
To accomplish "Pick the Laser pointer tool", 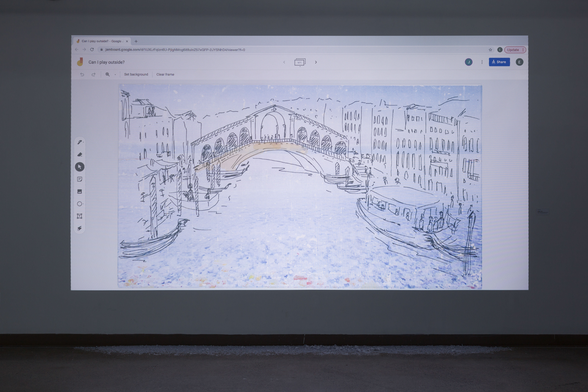I will [x=80, y=228].
